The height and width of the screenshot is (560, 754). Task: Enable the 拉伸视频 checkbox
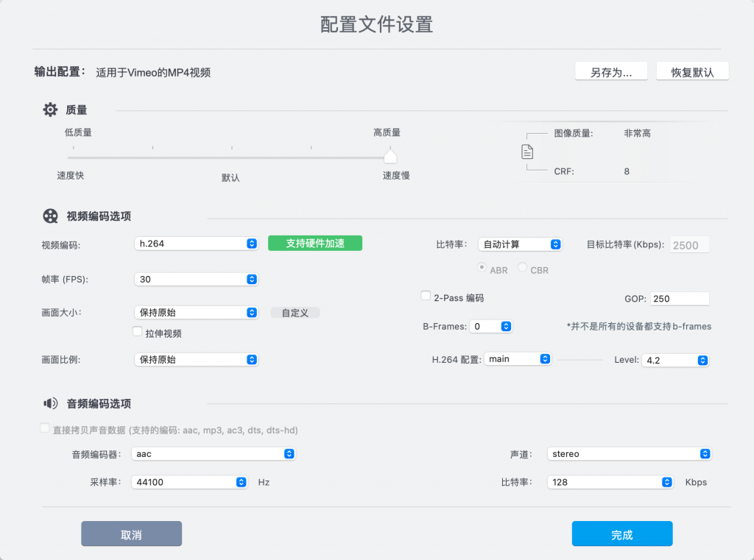point(137,331)
